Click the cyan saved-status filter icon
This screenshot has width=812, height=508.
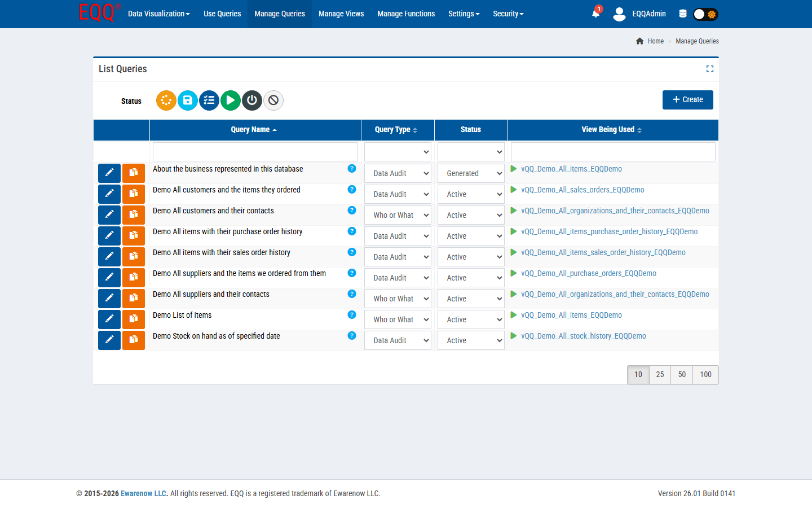[187, 100]
